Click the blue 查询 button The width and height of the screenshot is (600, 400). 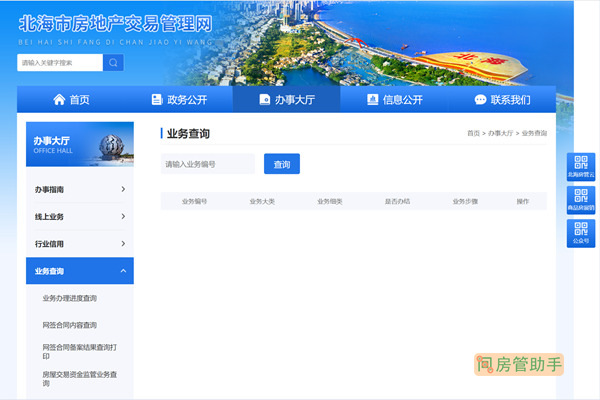point(282,164)
